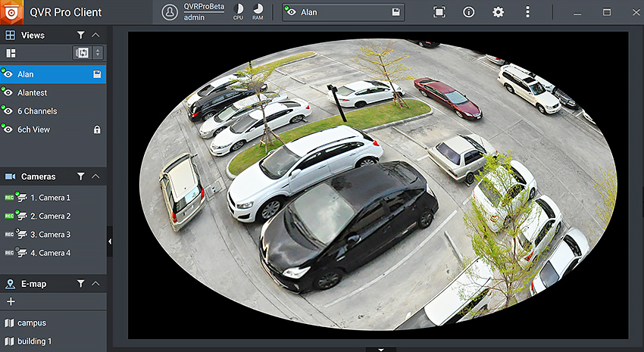Open the campus e-map
Screen dimensions: 644x352
click(32, 323)
